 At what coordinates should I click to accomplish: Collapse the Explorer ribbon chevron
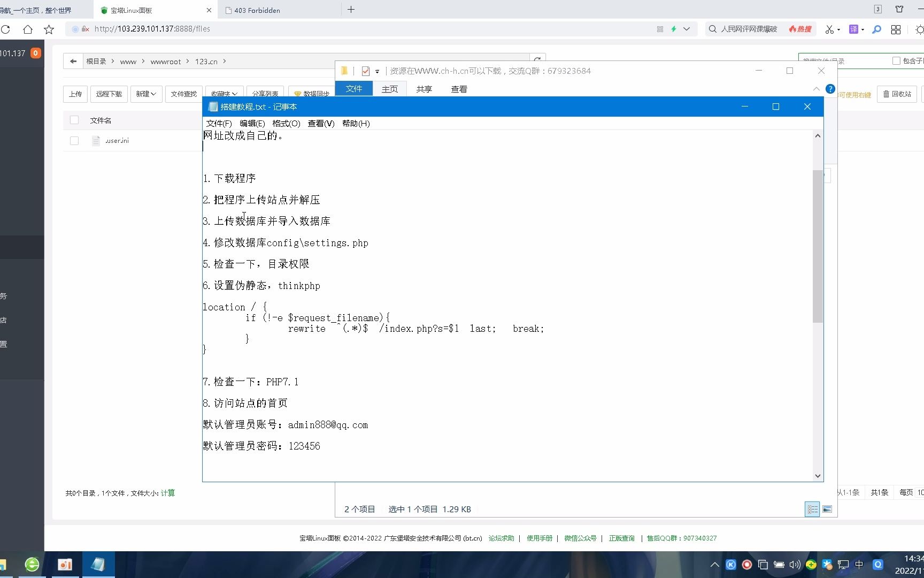816,89
